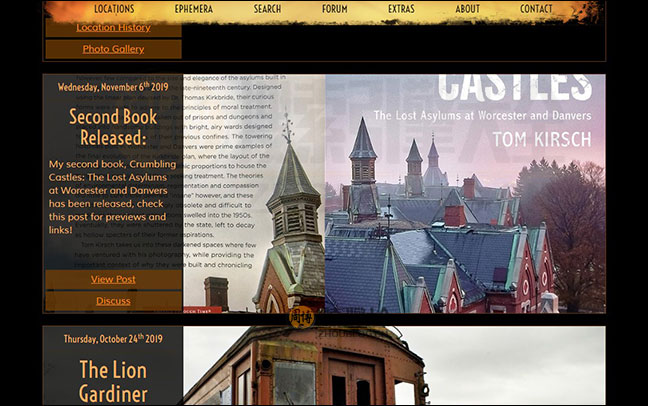Open the Contact page
This screenshot has width=648, height=406.
click(536, 9)
